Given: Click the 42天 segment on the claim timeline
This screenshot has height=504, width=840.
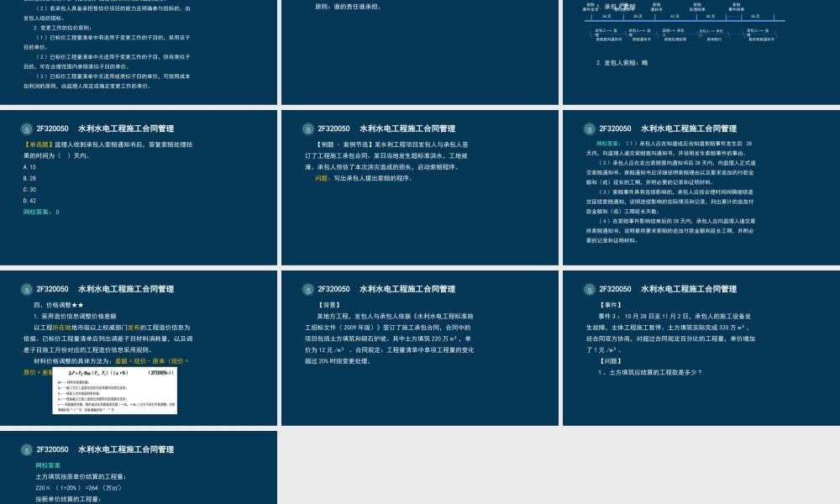Looking at the screenshot, I should 675,16.
